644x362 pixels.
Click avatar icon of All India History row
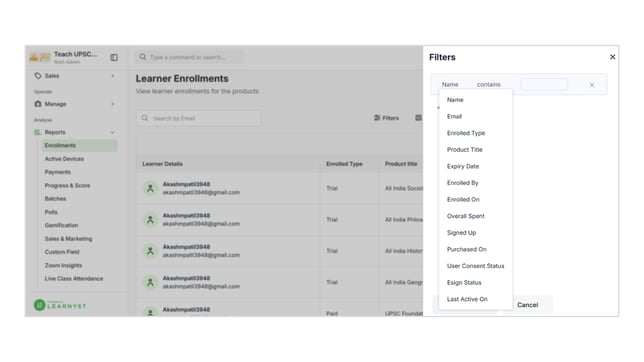coord(150,251)
